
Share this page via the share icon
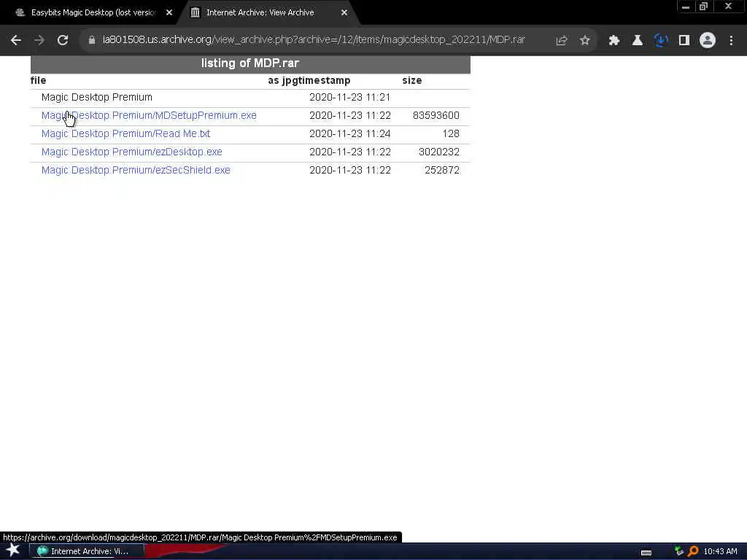click(561, 41)
